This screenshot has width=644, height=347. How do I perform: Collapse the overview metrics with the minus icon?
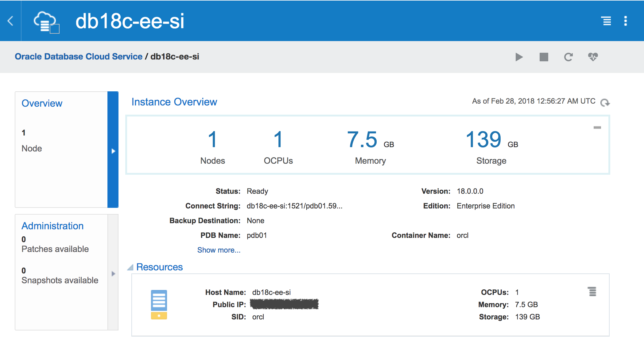[x=597, y=128]
